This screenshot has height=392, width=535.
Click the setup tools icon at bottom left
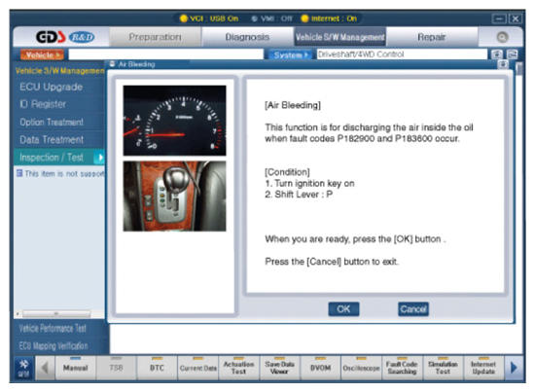click(x=24, y=368)
